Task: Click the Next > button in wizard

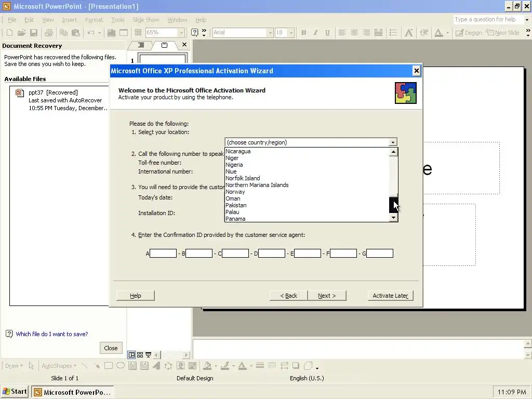Action: (x=327, y=296)
